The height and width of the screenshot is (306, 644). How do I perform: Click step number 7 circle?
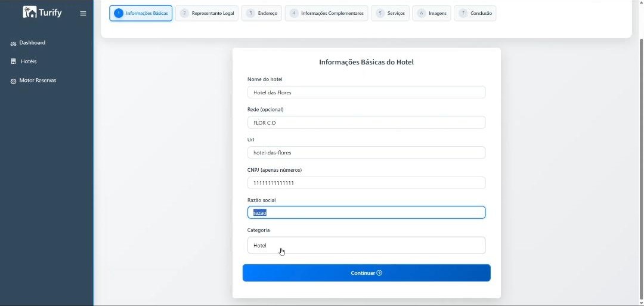[x=463, y=13]
